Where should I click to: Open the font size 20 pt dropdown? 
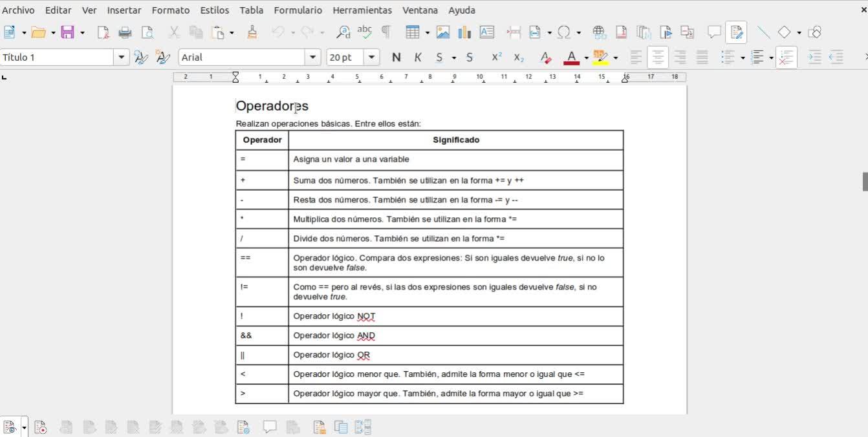click(x=371, y=58)
